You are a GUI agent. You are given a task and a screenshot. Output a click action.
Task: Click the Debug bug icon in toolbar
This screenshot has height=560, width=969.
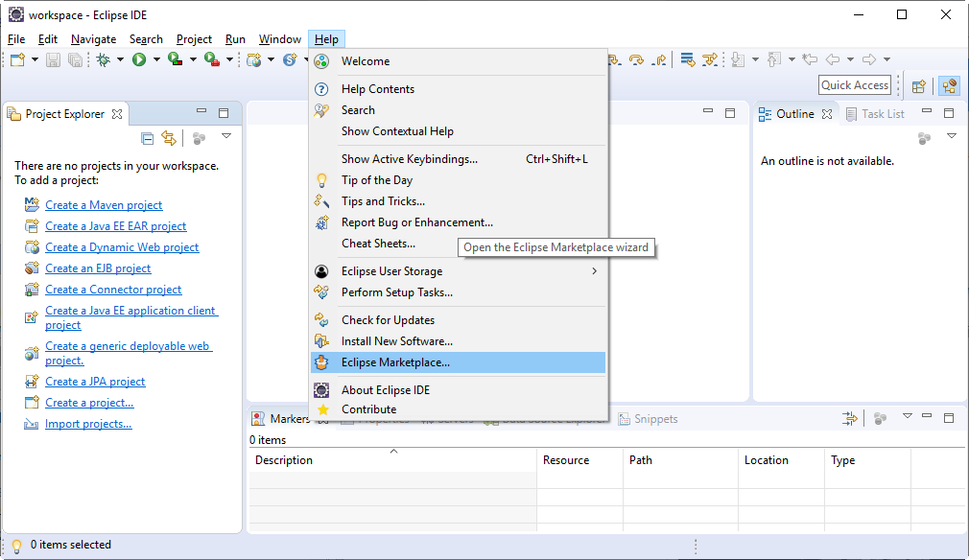click(x=104, y=59)
